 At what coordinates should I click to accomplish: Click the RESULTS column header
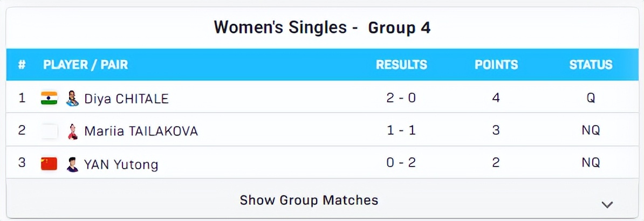pyautogui.click(x=401, y=65)
